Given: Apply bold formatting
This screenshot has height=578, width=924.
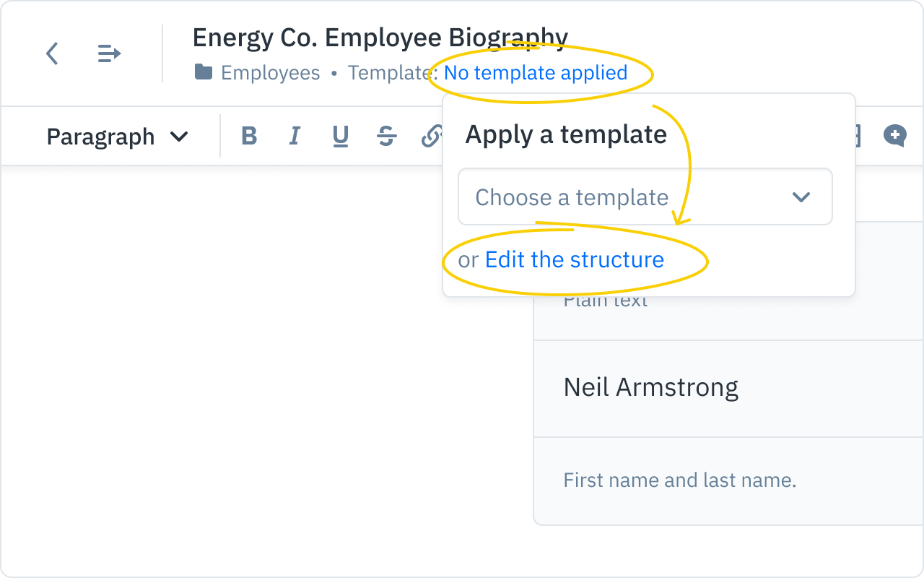Looking at the screenshot, I should [x=249, y=136].
